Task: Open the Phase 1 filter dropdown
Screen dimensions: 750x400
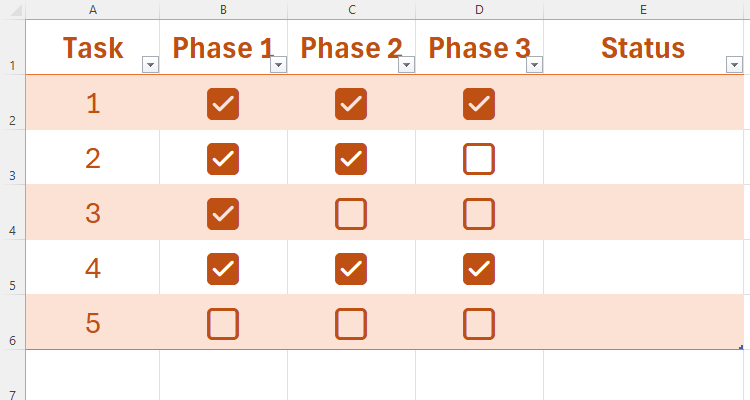Action: [x=278, y=65]
